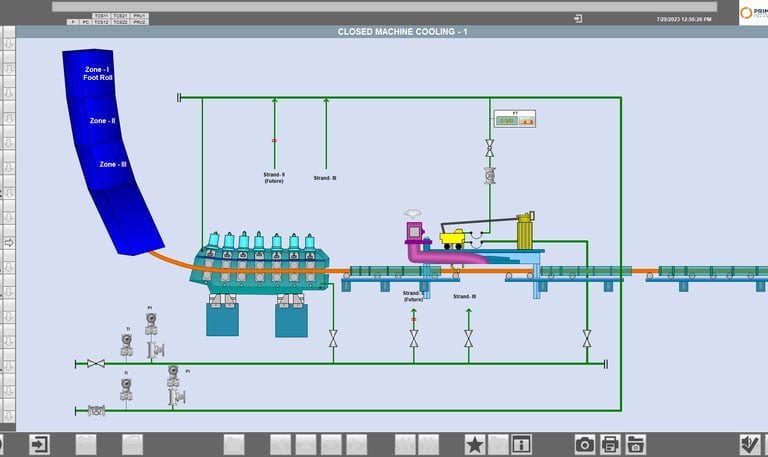Click the valve under bottom Strand-II (Future) branch

pyautogui.click(x=414, y=338)
